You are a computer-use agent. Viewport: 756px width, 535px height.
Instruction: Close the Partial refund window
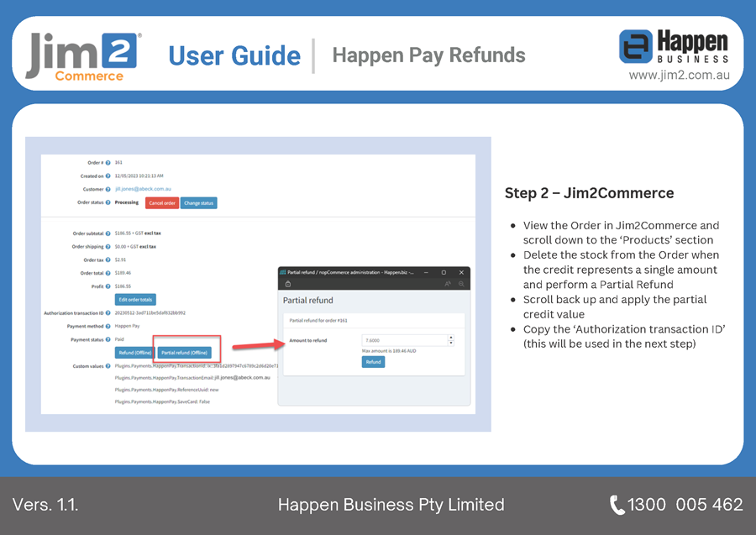(x=461, y=272)
